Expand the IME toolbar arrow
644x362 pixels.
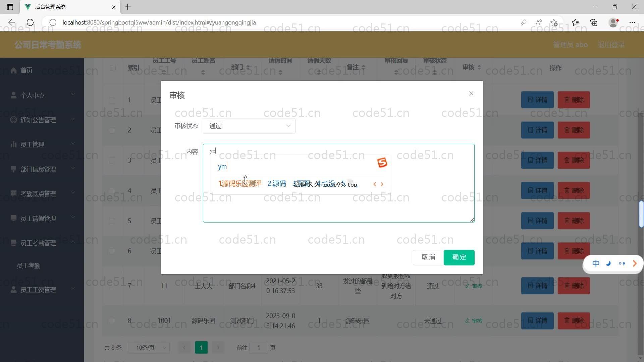coord(635,264)
